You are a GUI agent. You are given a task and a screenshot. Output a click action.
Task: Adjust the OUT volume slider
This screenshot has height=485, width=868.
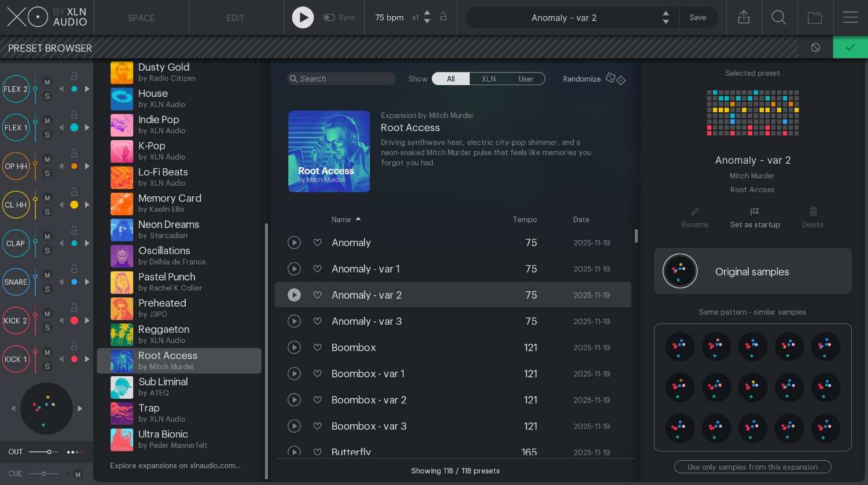[x=49, y=451]
